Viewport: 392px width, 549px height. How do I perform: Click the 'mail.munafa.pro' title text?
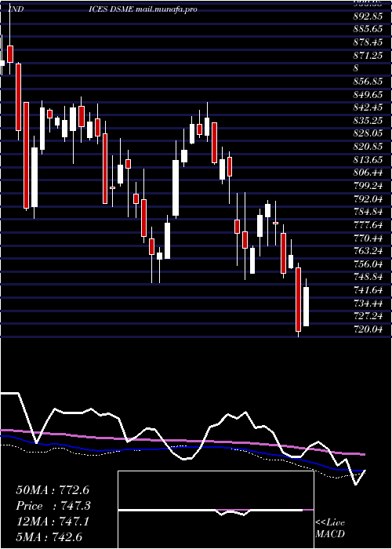tap(165, 9)
